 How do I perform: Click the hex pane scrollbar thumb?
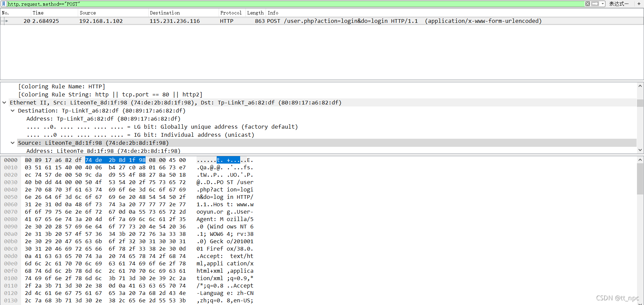point(640,179)
